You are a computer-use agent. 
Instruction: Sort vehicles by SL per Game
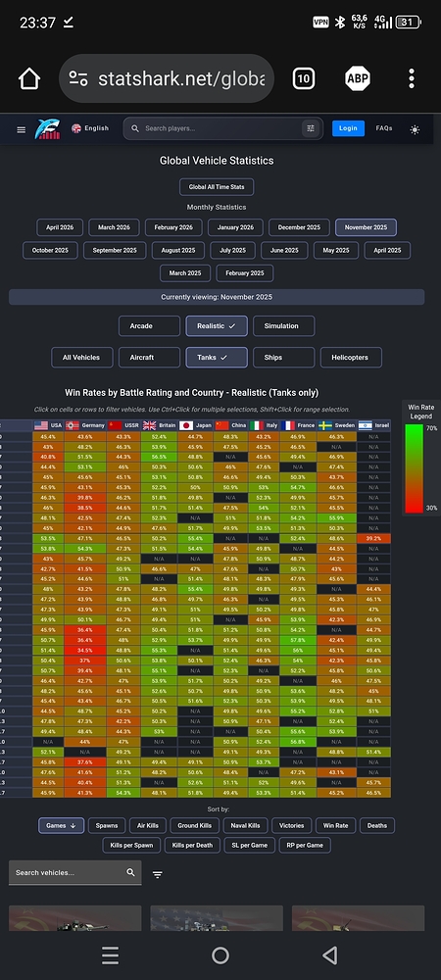pyautogui.click(x=249, y=846)
